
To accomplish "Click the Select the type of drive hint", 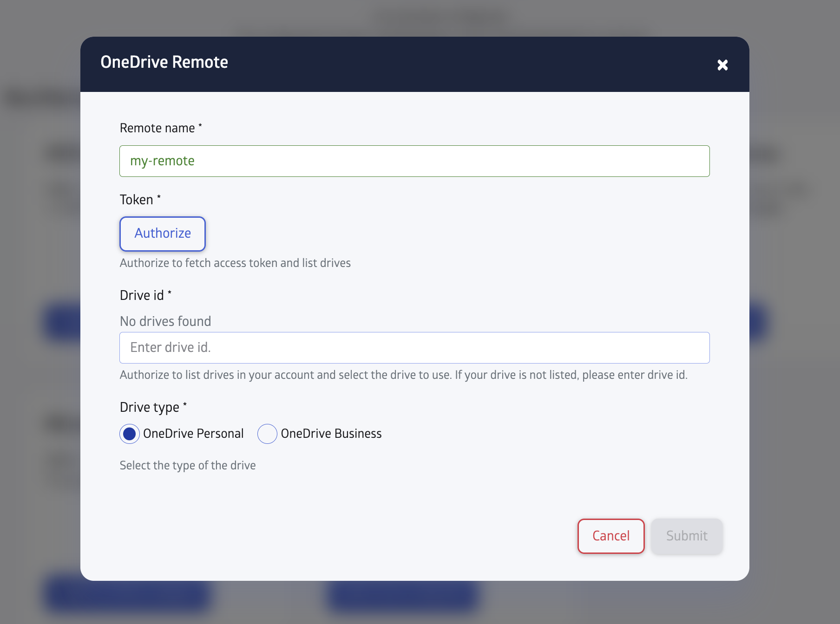I will pyautogui.click(x=187, y=465).
